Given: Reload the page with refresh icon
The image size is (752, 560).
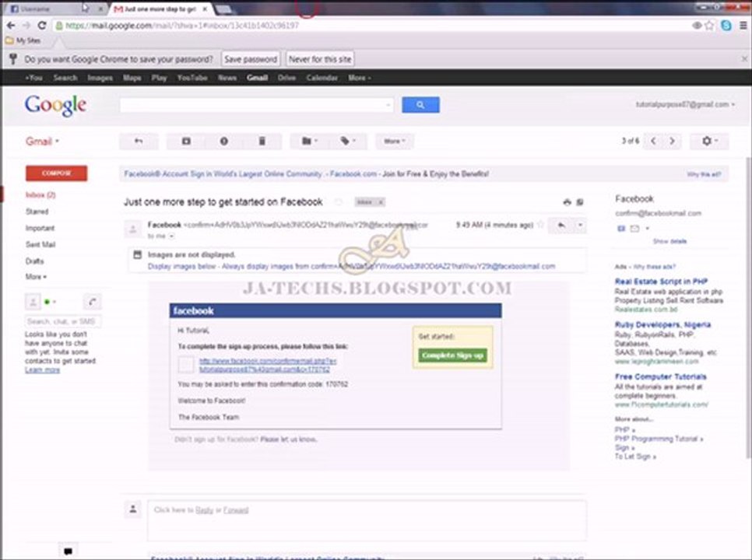Looking at the screenshot, I should [42, 26].
